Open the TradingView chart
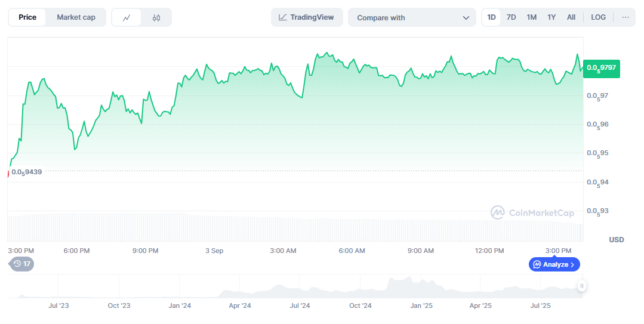Screen dimensions: 644x324 [x=307, y=17]
